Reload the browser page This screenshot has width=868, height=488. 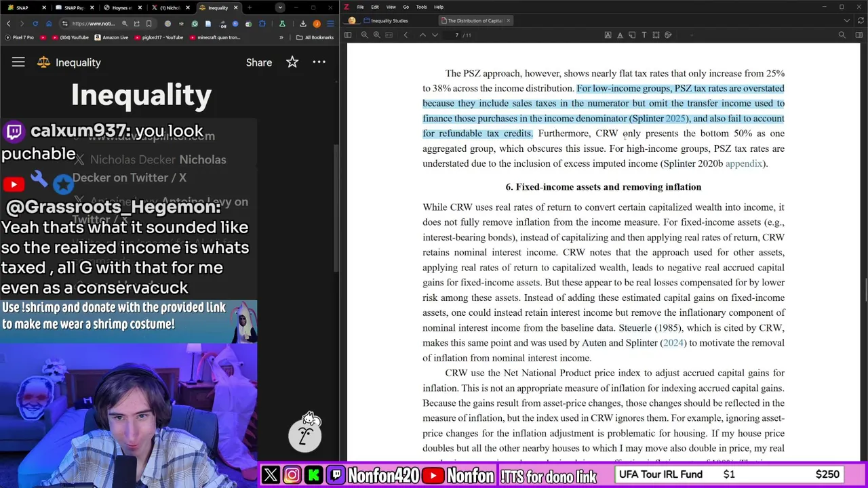[35, 24]
